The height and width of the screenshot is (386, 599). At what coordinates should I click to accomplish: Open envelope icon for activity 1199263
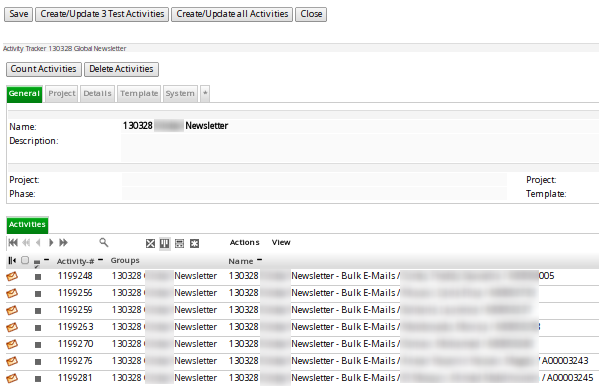(12, 328)
